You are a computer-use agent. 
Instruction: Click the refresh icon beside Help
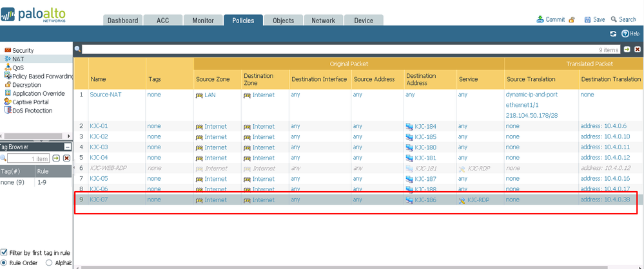click(x=613, y=33)
